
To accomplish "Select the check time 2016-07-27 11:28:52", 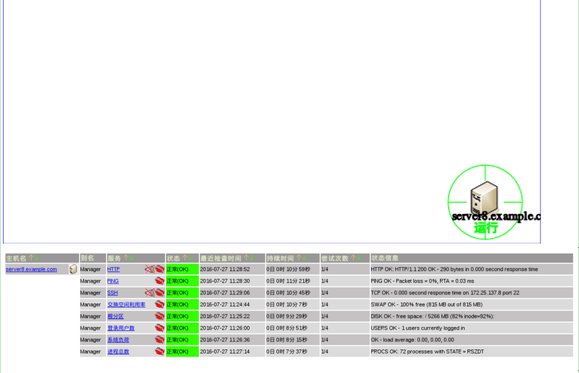I will [x=225, y=269].
